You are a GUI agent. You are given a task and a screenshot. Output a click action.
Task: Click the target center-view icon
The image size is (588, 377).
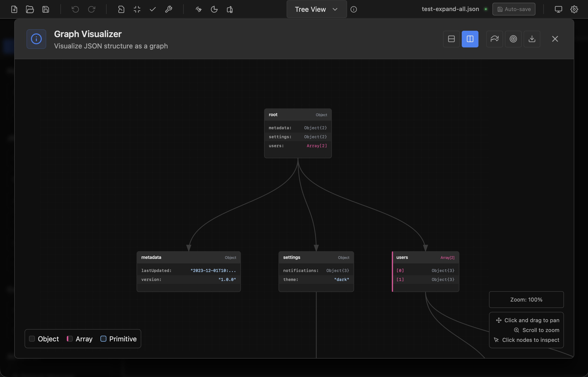click(513, 39)
